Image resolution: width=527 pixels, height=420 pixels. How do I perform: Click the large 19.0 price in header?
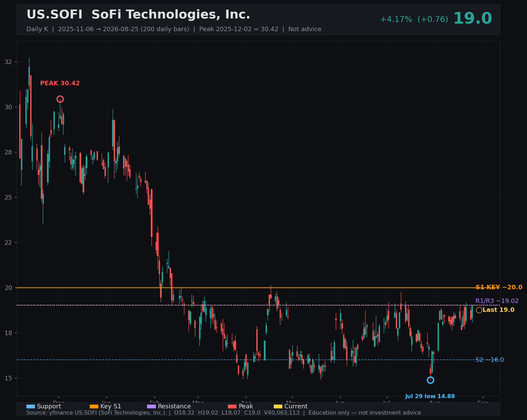tap(473, 18)
